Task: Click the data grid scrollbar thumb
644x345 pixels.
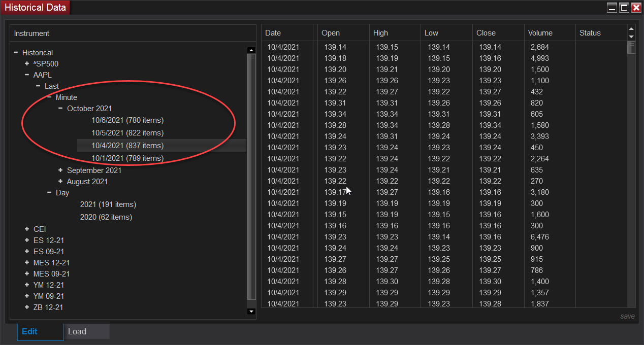Action: [x=632, y=47]
